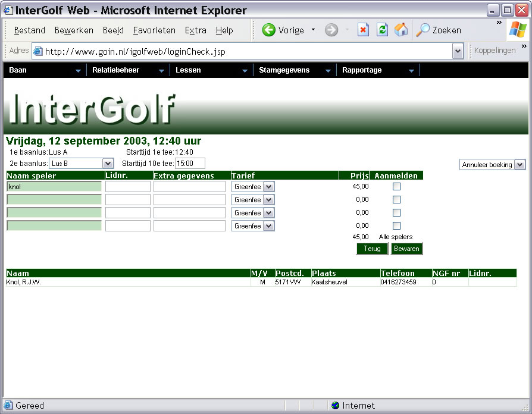532x414 pixels.
Task: Click the Forward navigation arrow icon
Action: click(331, 30)
